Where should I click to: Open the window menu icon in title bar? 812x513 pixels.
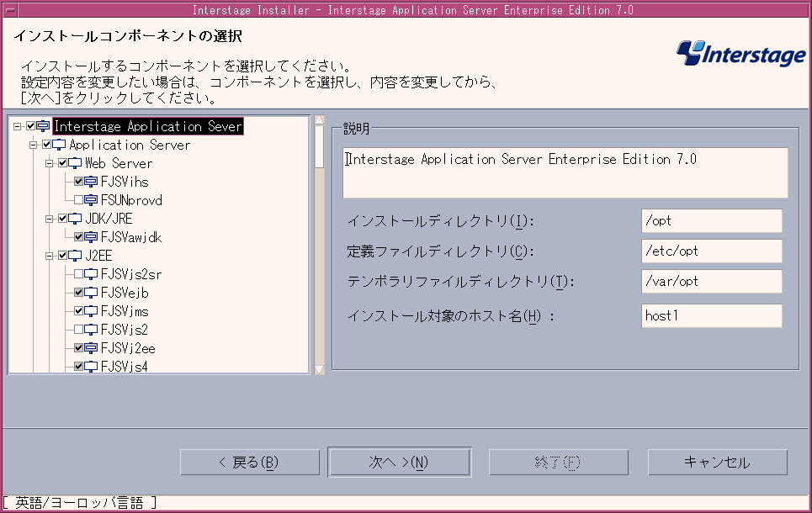click(10, 10)
